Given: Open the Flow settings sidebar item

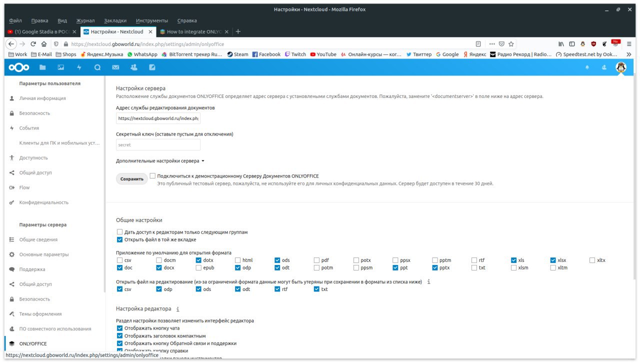Looking at the screenshot, I should [x=24, y=187].
